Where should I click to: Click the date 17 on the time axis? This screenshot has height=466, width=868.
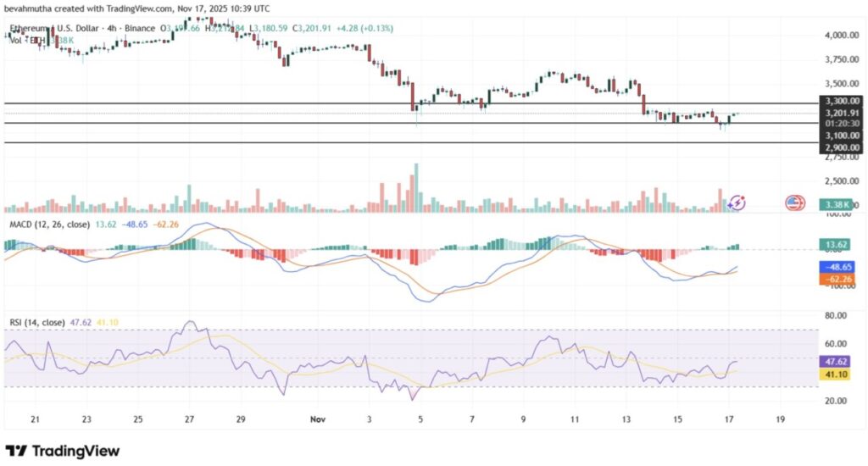point(730,419)
